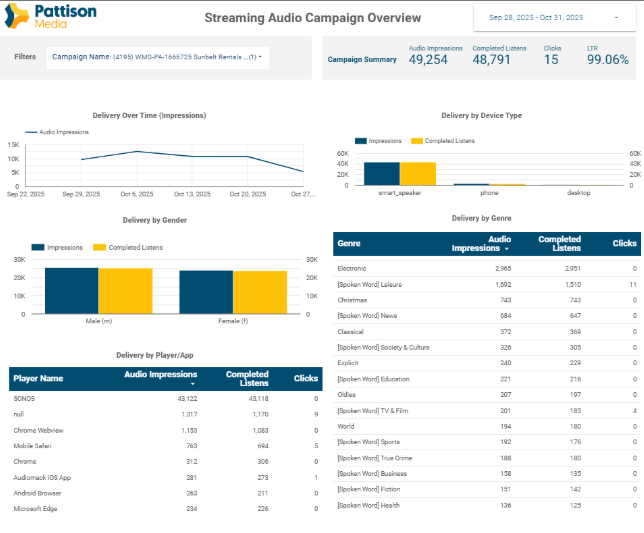Click the LTR value 99.06%
Screen dimensions: 644x533
[607, 60]
